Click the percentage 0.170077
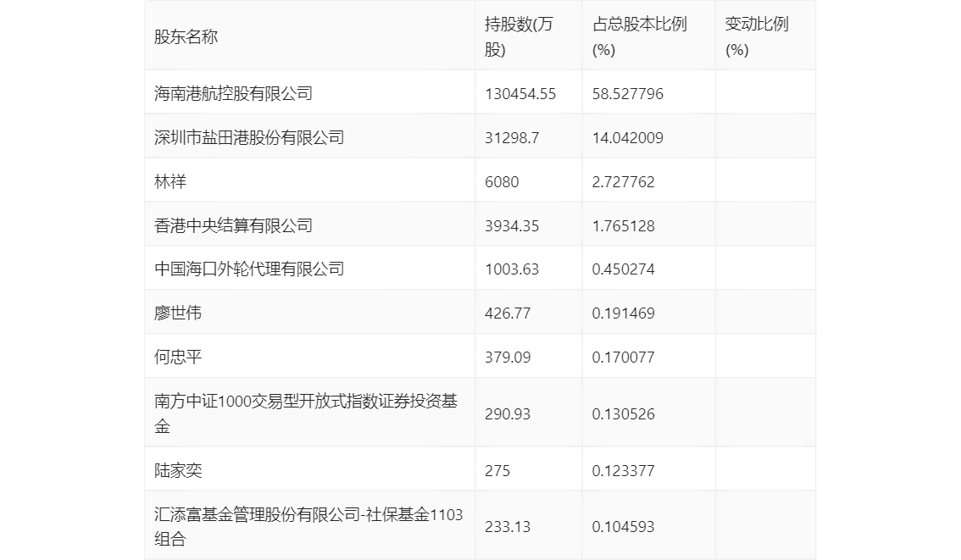 point(624,358)
